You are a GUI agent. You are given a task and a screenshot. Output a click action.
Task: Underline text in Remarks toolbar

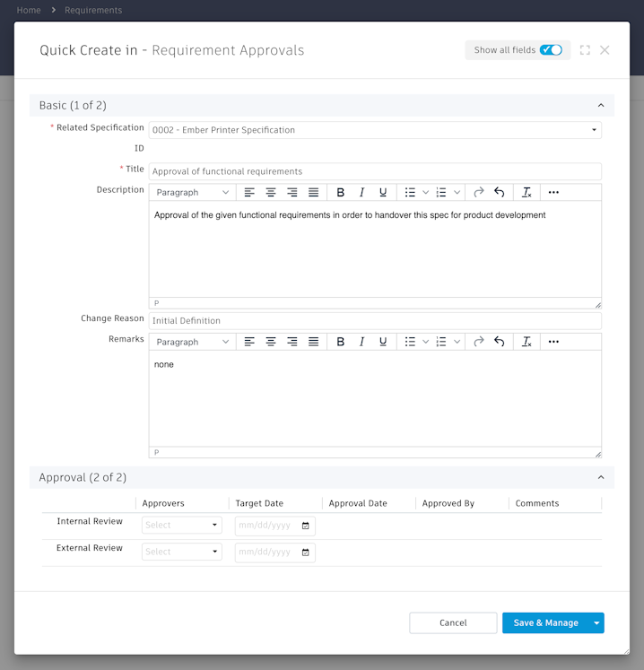[x=383, y=342]
